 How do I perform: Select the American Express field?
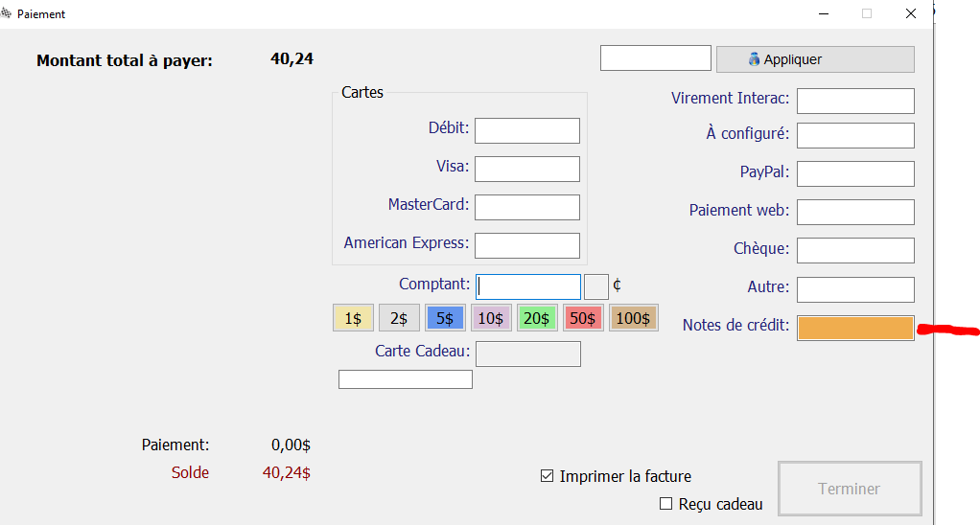[526, 245]
